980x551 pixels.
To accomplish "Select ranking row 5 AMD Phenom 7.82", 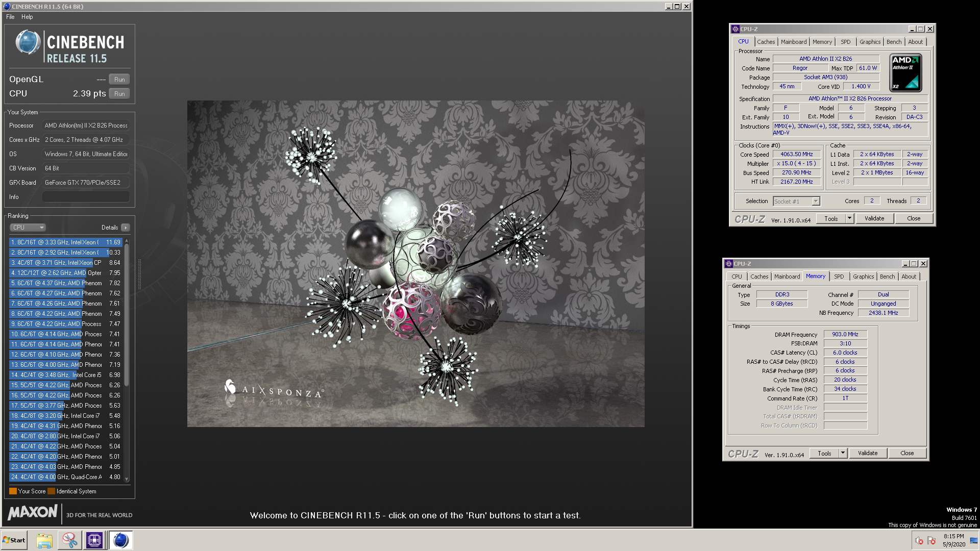I will pos(66,283).
